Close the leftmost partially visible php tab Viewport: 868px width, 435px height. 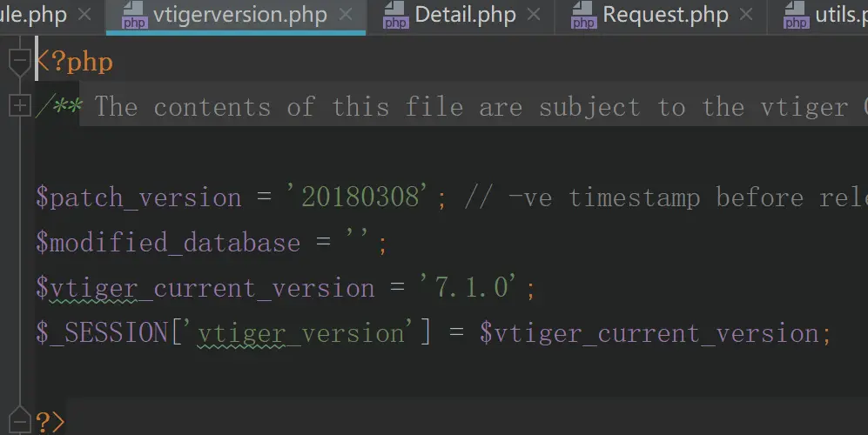84,15
